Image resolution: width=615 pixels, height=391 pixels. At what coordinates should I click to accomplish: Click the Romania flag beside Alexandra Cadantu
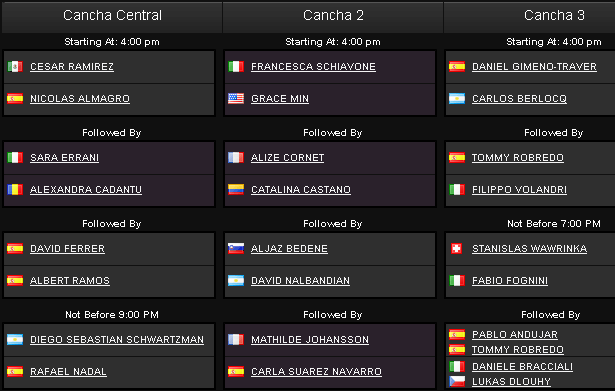click(15, 189)
